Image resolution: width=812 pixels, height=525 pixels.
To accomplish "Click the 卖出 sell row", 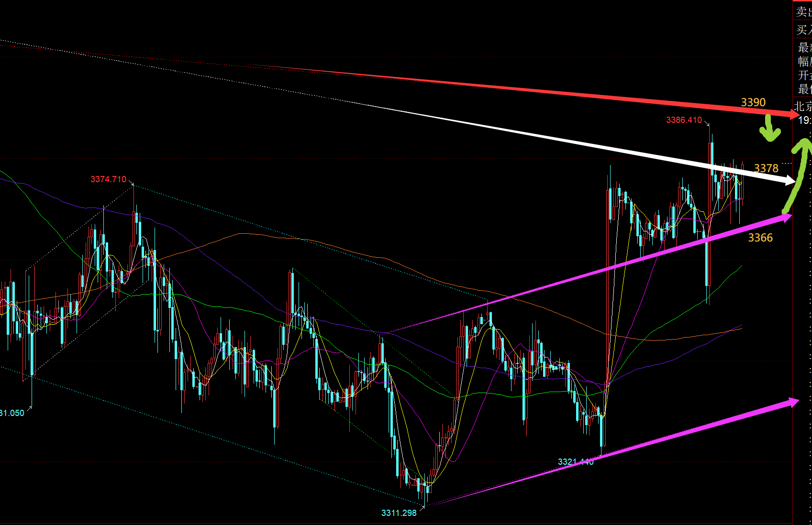I will tap(803, 12).
